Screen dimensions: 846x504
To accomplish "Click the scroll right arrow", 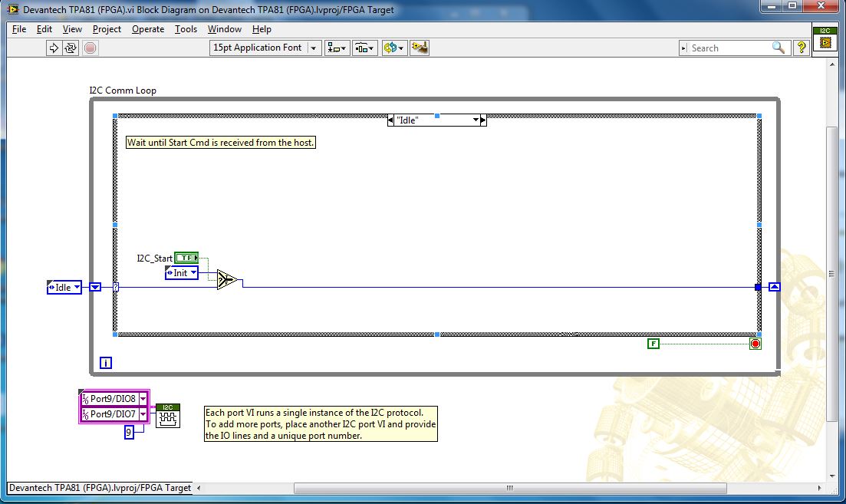I will [820, 488].
